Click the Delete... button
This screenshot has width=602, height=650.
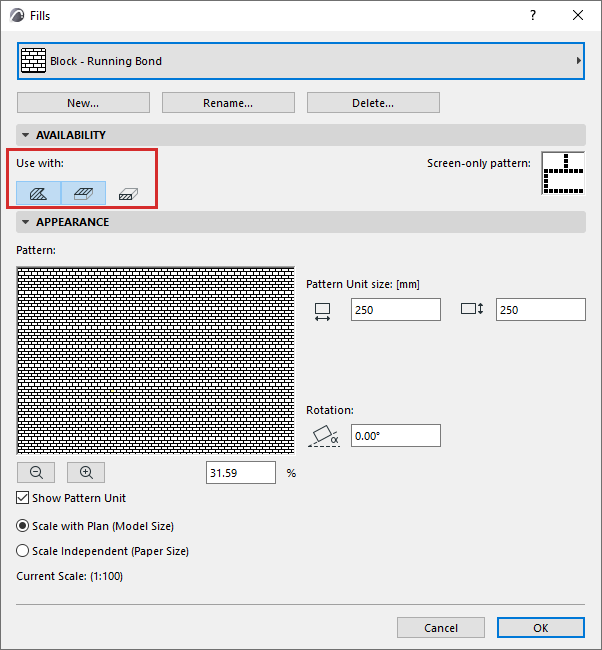tap(373, 102)
